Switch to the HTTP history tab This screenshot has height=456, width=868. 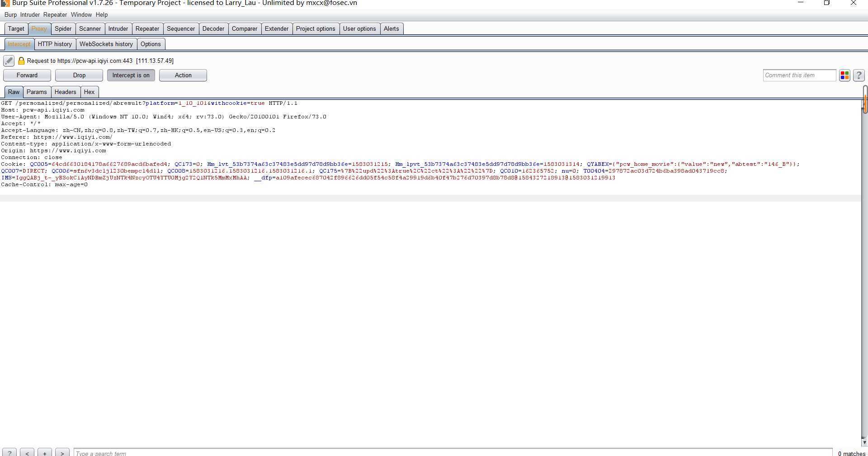pos(55,44)
